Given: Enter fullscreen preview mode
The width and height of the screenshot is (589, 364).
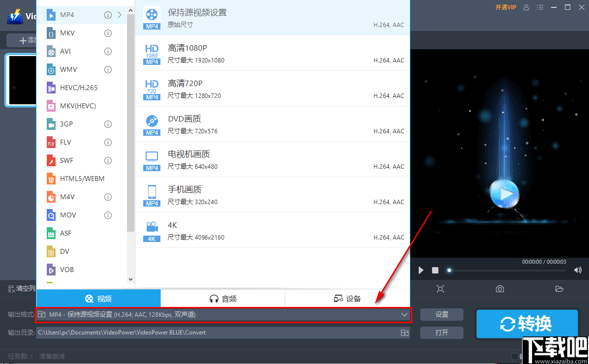Looking at the screenshot, I should [x=440, y=289].
